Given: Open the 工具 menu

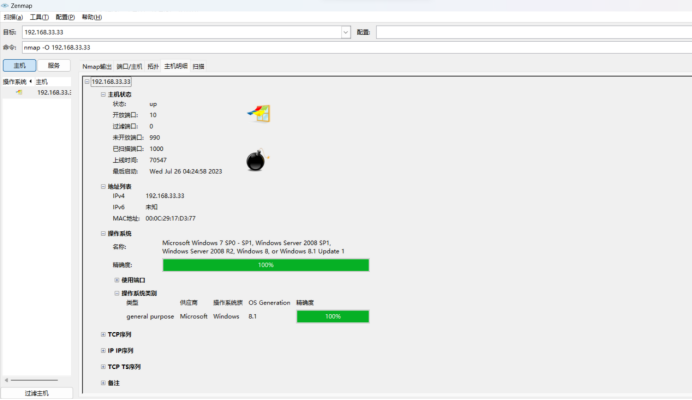Looking at the screenshot, I should coord(39,17).
